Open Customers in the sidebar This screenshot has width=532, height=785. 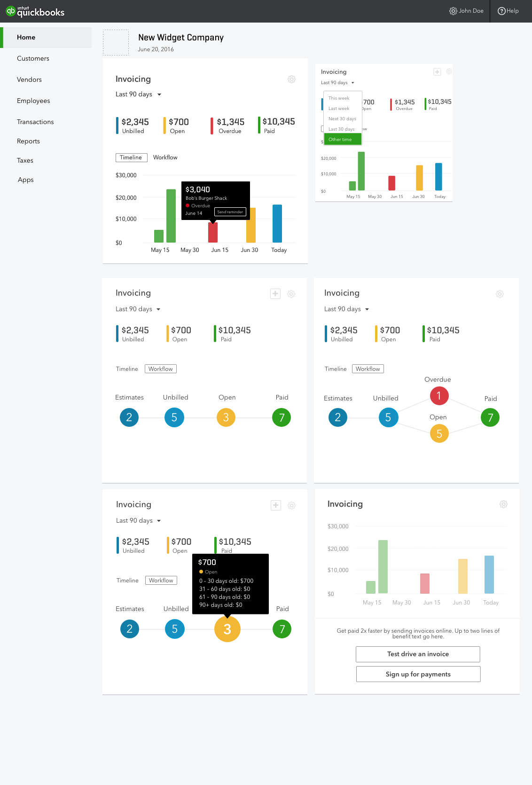pos(33,58)
